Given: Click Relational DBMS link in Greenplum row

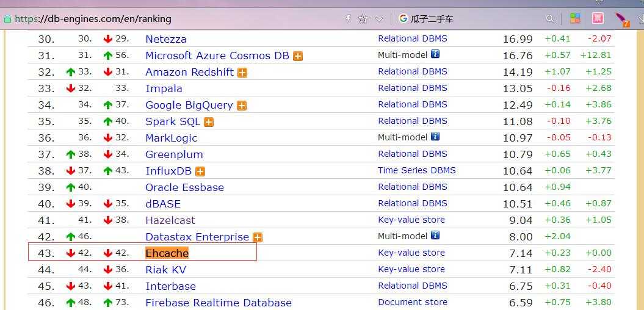Looking at the screenshot, I should point(413,154).
